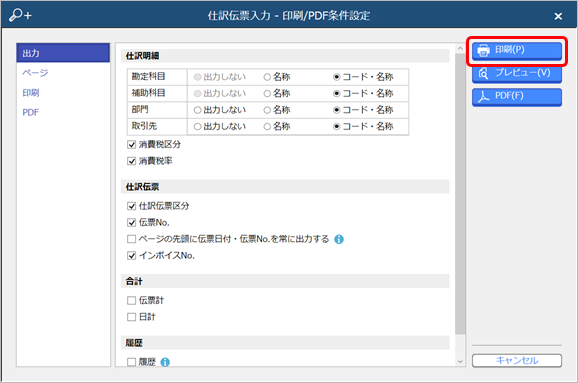Click the 部門 row label
This screenshot has width=578, height=383.
(x=140, y=109)
